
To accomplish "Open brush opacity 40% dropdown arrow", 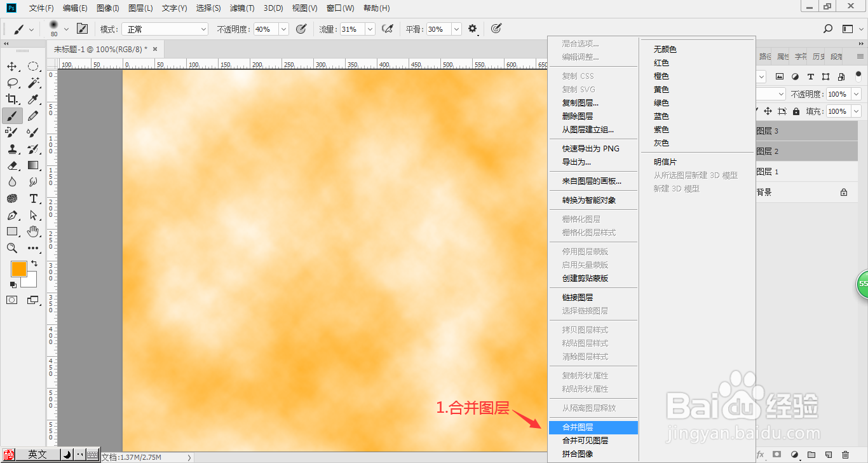I will [x=283, y=29].
